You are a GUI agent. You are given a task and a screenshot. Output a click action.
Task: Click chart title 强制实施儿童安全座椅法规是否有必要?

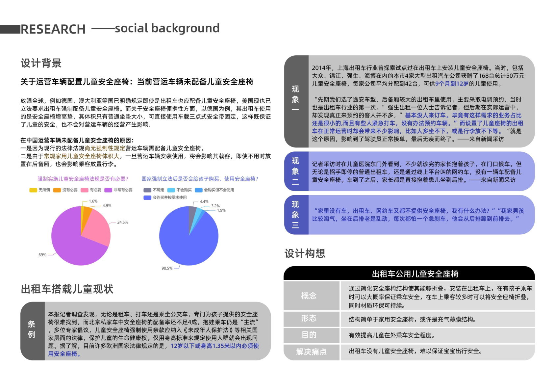(83, 179)
